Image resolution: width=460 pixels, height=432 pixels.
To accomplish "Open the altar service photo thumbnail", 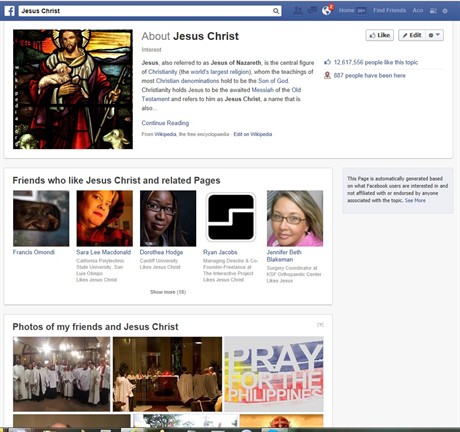I will (x=167, y=374).
